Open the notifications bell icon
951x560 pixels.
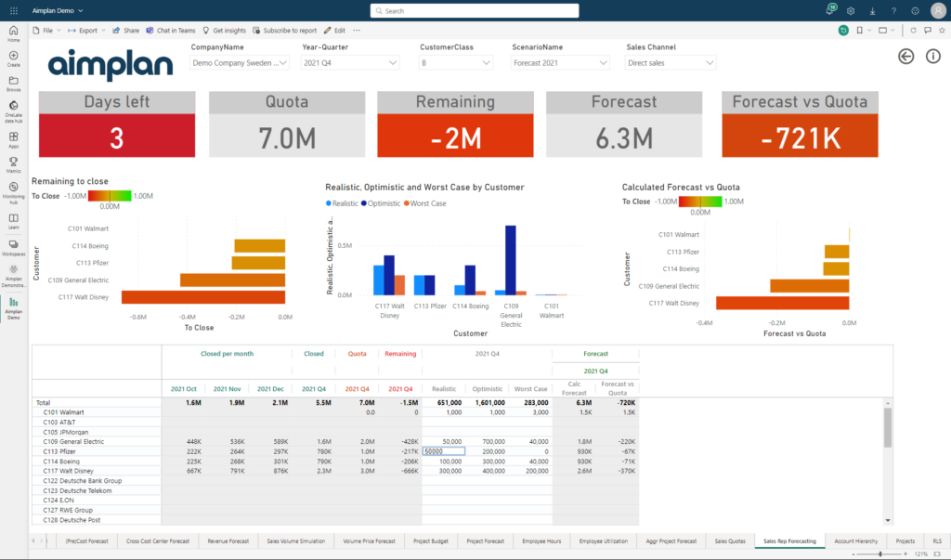pyautogui.click(x=829, y=10)
